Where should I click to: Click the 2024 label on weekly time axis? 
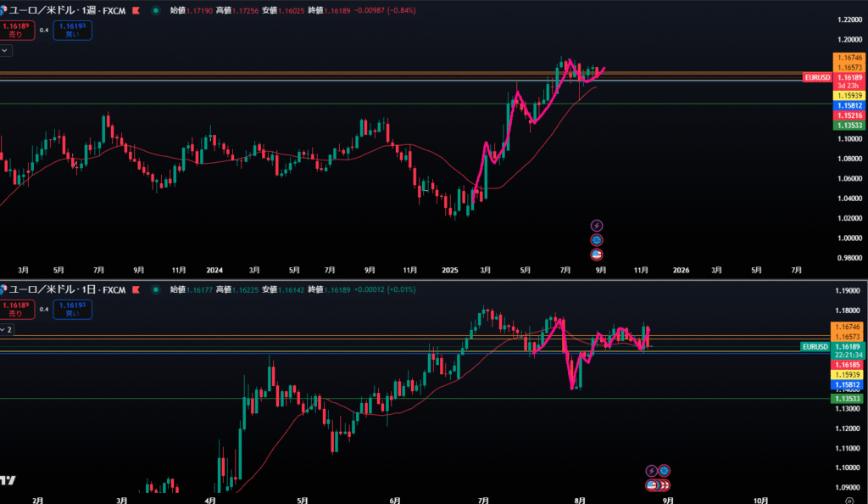point(214,271)
